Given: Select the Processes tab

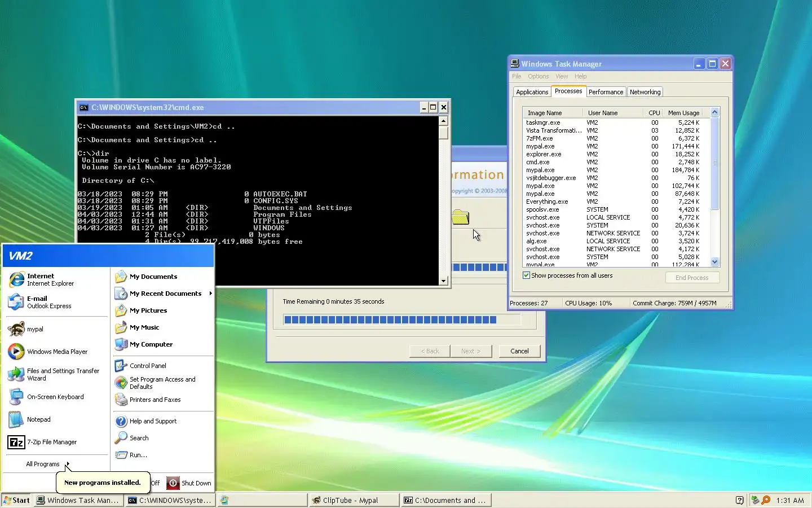Looking at the screenshot, I should click(x=568, y=91).
